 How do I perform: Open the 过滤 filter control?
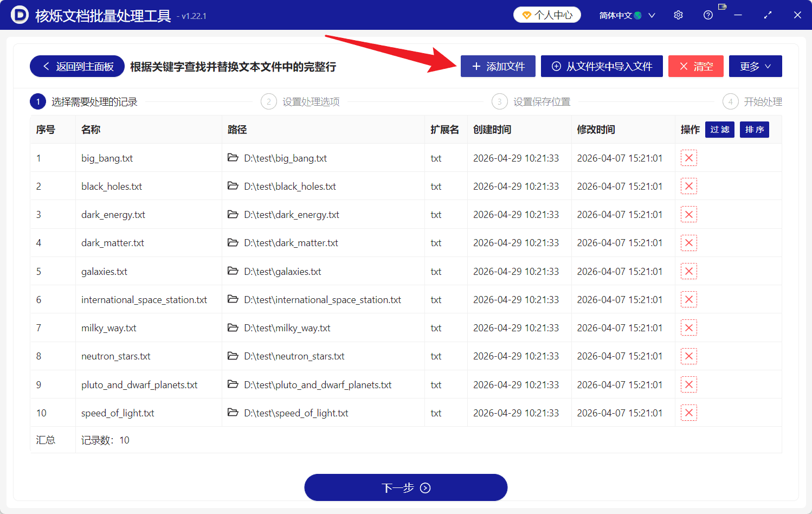(719, 130)
